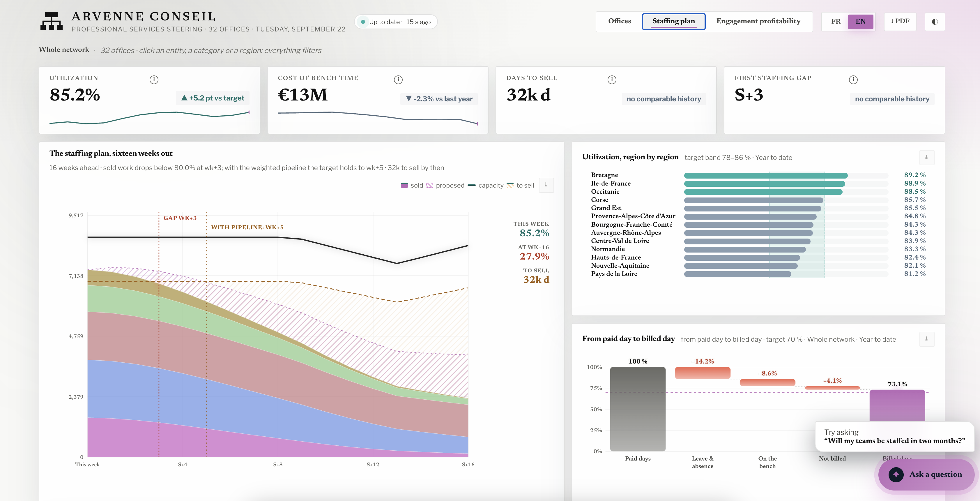Viewport: 980px width, 501px height.
Task: Open the Offices tab
Action: click(x=619, y=21)
